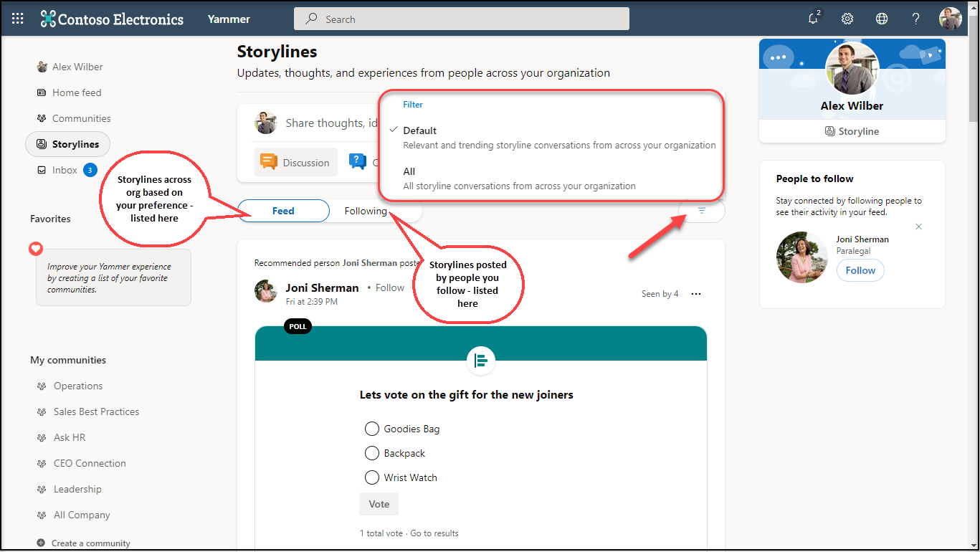
Task: Switch to the Following tab
Action: tap(366, 211)
